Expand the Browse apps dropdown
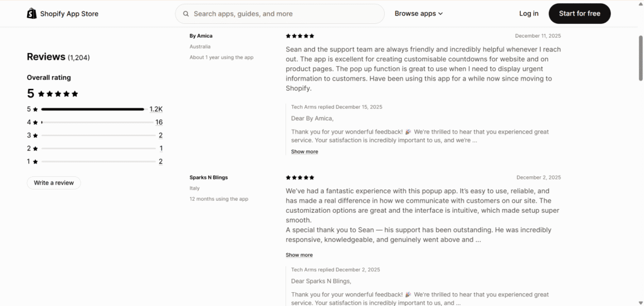This screenshot has width=644, height=306. pos(419,14)
